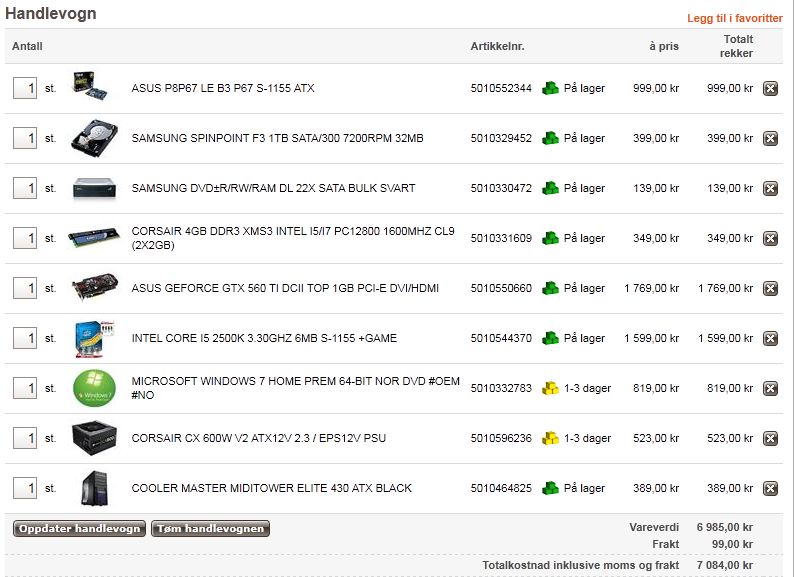Image resolution: width=794 pixels, height=577 pixels.
Task: Open Corsair 4GB DDR3 XMS3 product name
Action: [x=293, y=238]
